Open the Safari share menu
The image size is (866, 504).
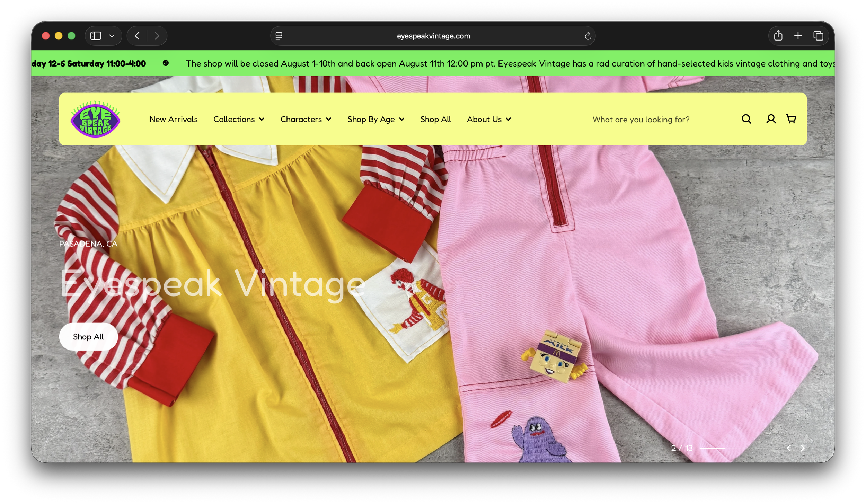click(778, 36)
